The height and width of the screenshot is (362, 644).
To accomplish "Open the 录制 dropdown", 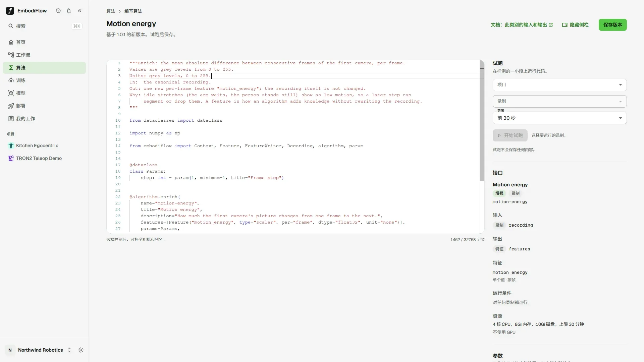I will click(559, 101).
